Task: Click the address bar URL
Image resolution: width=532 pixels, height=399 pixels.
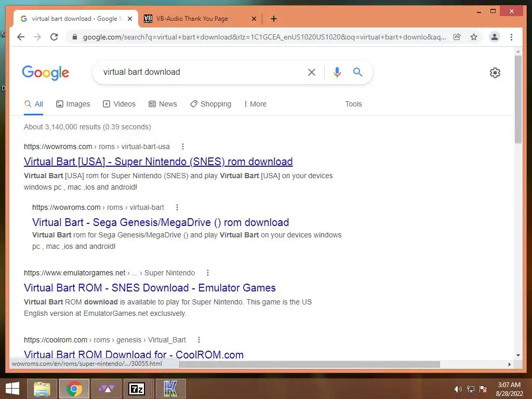Action: (x=264, y=37)
